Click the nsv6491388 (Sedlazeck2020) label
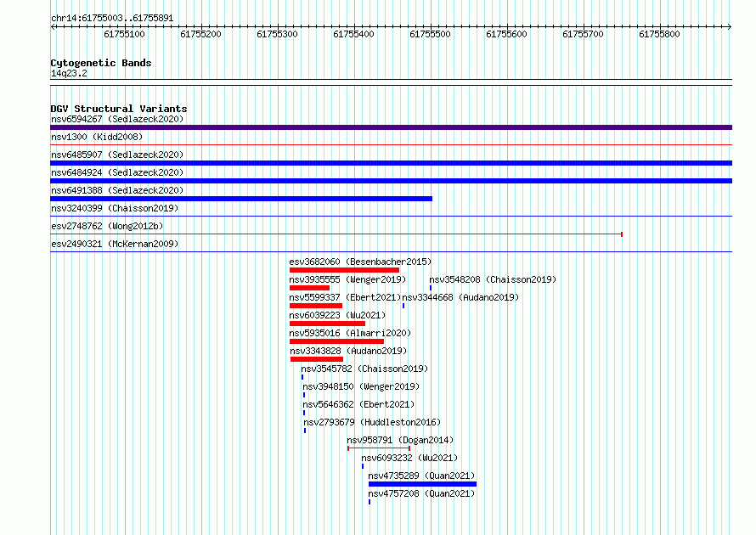 117,190
